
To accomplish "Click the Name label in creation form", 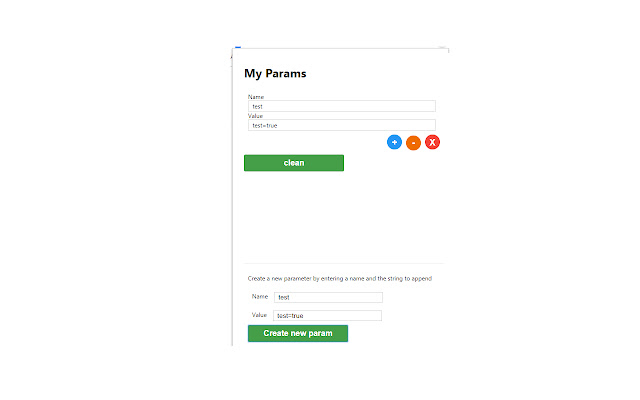I will 260,296.
